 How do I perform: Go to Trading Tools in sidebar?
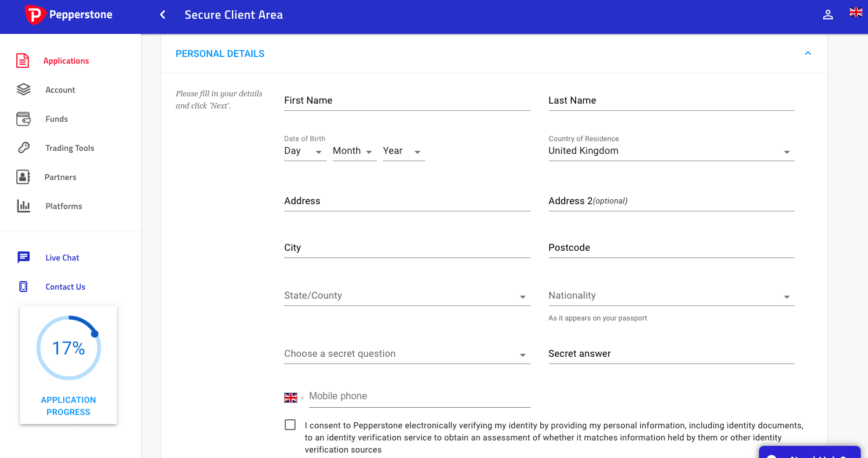pos(70,148)
